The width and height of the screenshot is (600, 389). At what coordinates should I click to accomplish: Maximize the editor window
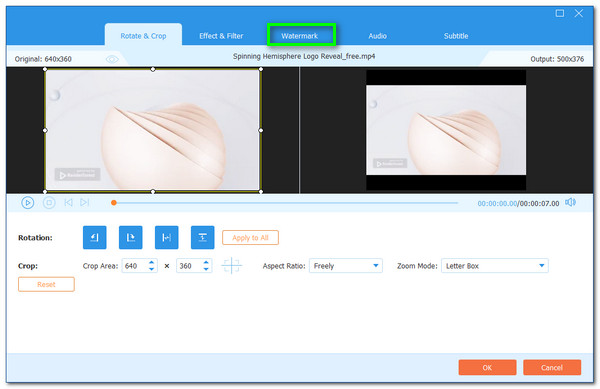[559, 13]
